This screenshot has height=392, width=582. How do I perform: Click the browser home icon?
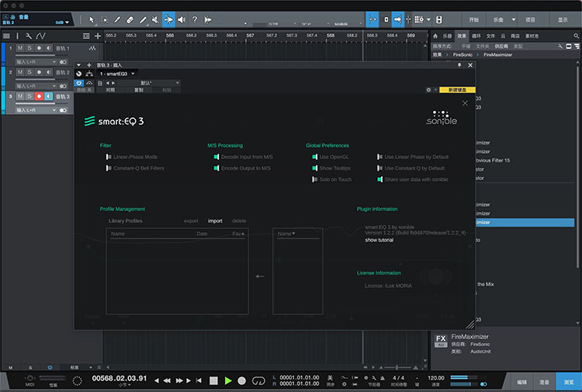click(x=435, y=36)
